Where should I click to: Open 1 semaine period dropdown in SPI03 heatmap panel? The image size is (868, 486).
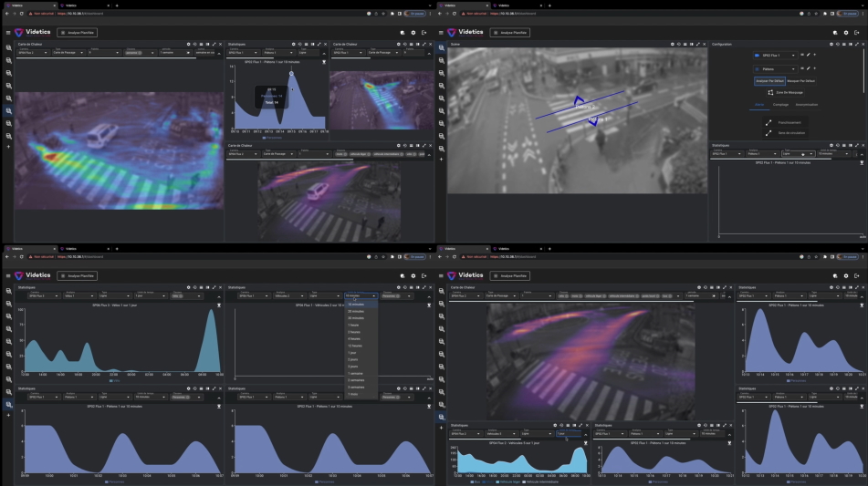[x=174, y=53]
